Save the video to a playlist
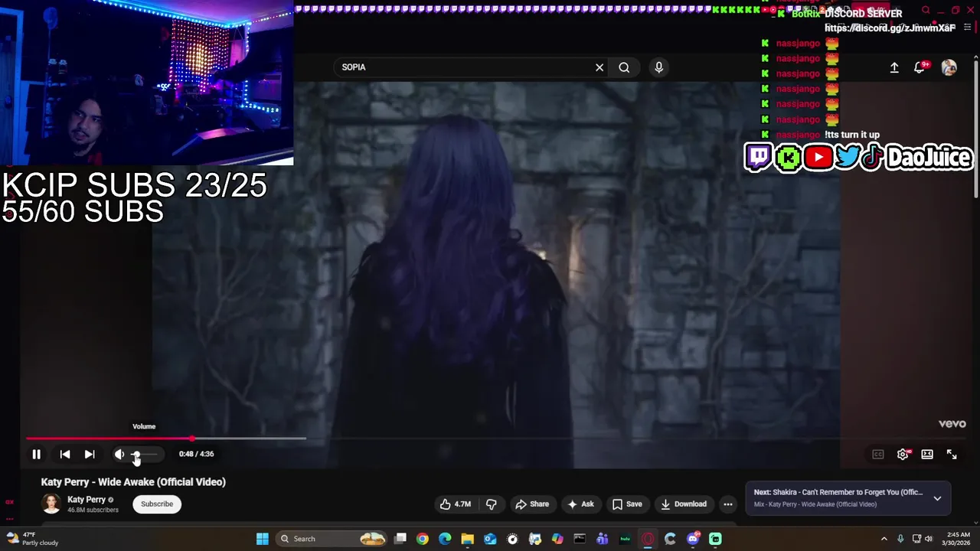 pyautogui.click(x=626, y=504)
